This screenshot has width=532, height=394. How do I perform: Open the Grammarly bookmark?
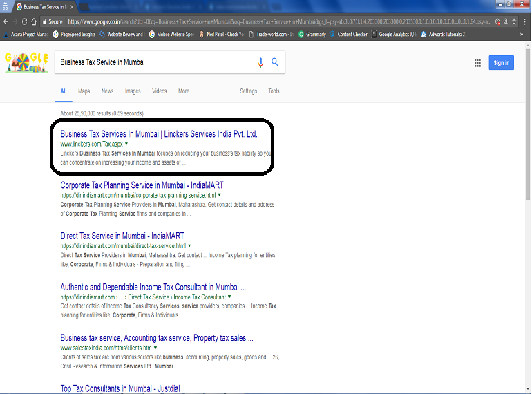(x=312, y=35)
